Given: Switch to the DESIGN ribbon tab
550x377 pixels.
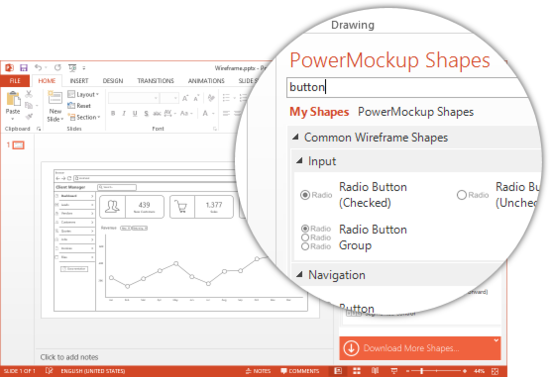Looking at the screenshot, I should pos(113,81).
